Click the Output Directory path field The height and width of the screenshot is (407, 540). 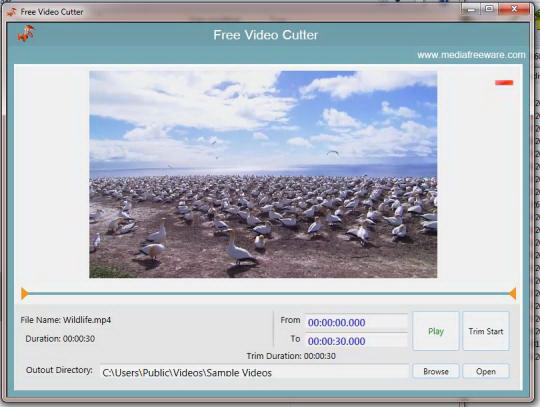[x=254, y=372]
